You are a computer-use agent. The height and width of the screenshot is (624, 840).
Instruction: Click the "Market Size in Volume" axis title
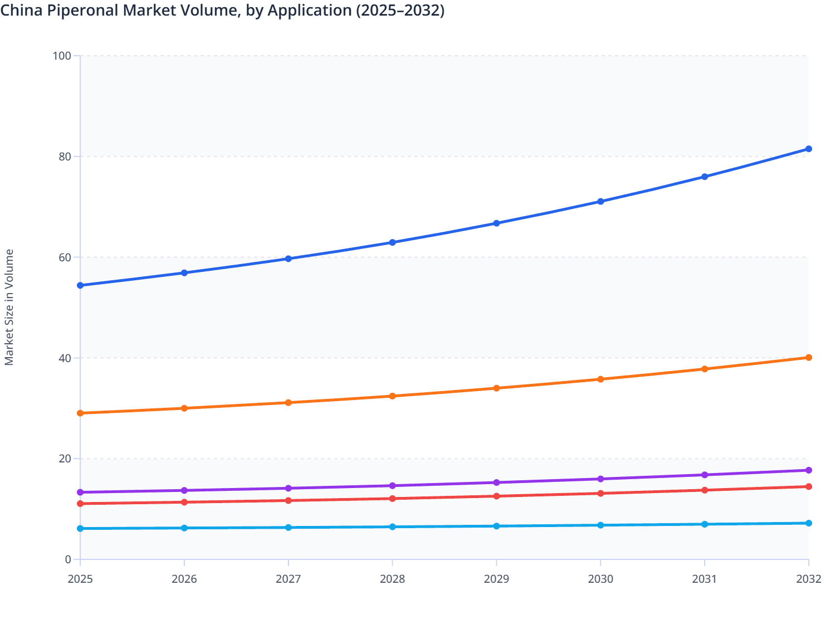tap(9, 307)
